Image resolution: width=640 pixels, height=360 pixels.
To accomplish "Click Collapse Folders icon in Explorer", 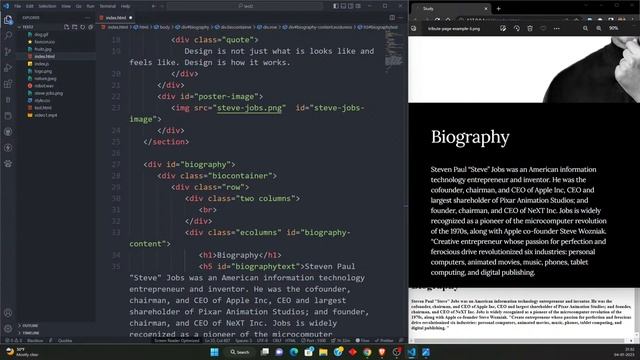I will [91, 27].
